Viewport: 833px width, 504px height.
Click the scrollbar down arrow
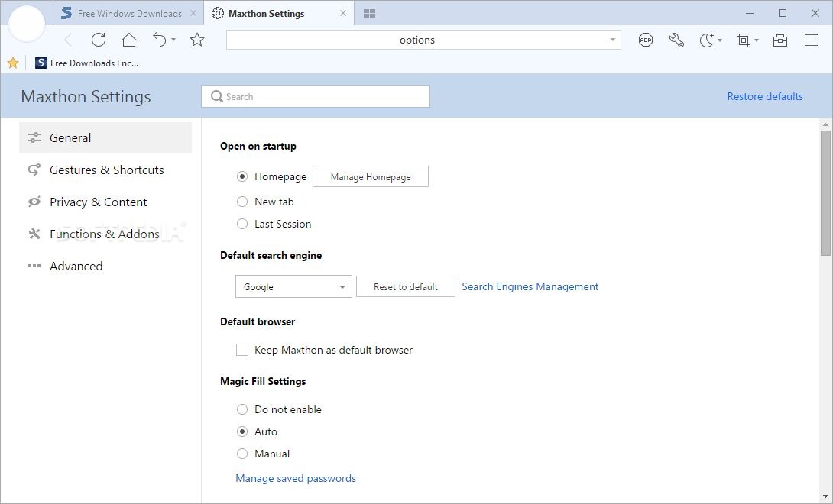tap(825, 496)
